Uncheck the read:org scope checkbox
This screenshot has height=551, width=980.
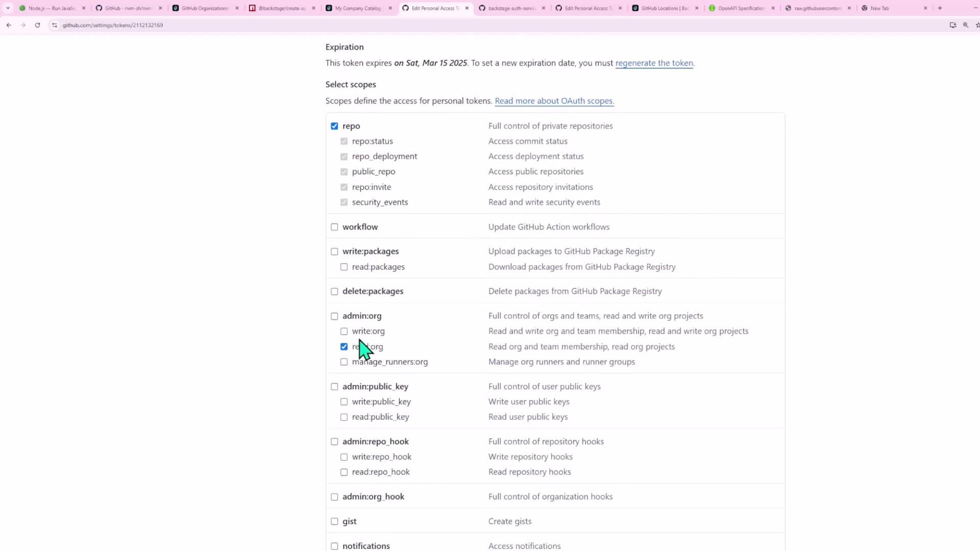[x=344, y=346]
